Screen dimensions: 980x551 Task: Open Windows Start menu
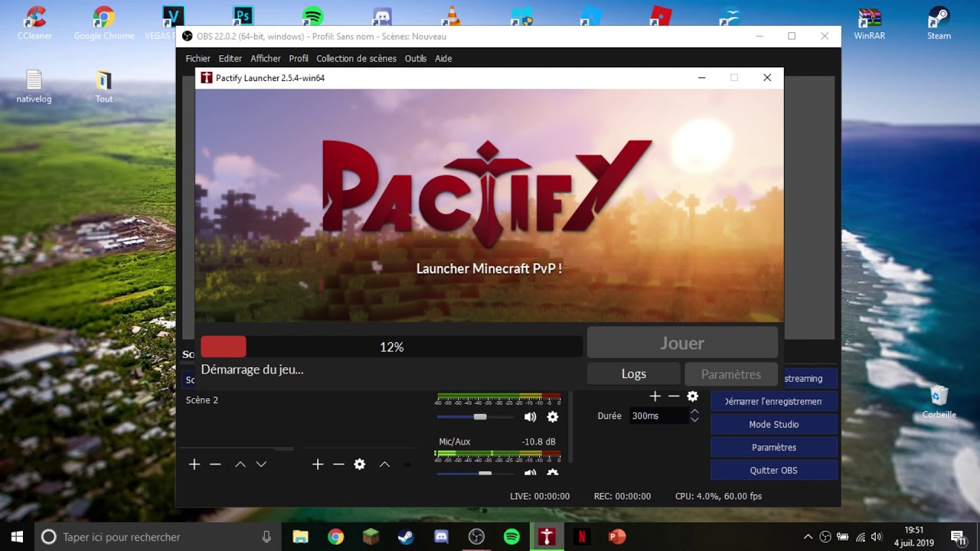click(17, 536)
